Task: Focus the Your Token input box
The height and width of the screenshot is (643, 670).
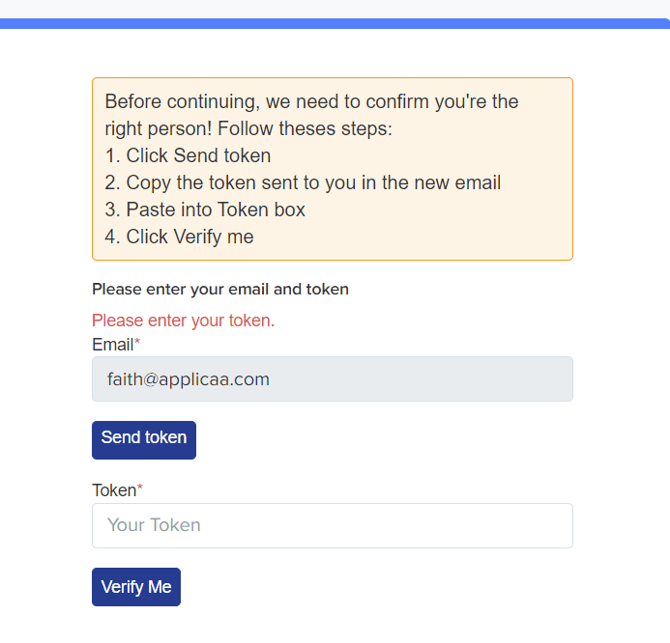Action: tap(332, 525)
